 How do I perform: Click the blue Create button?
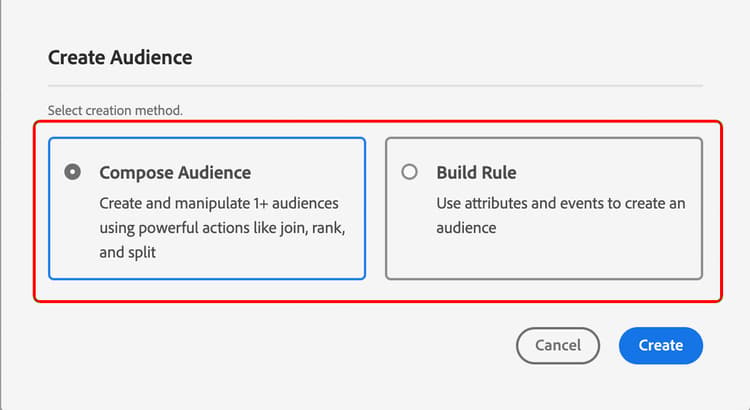point(661,345)
